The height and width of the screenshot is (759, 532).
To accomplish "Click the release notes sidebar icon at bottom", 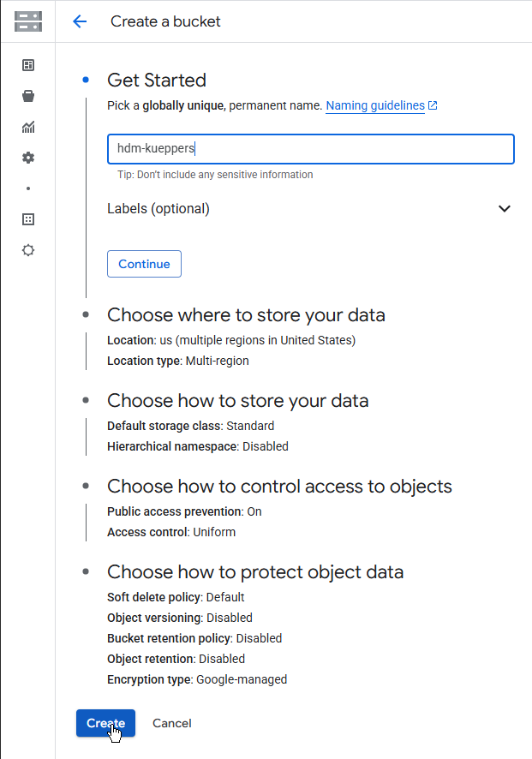I will 28,250.
